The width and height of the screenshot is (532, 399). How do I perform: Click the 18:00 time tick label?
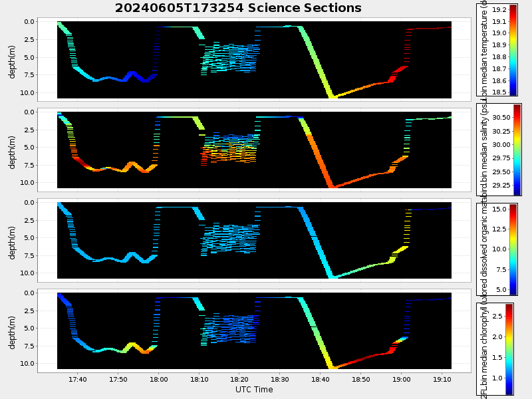(159, 379)
